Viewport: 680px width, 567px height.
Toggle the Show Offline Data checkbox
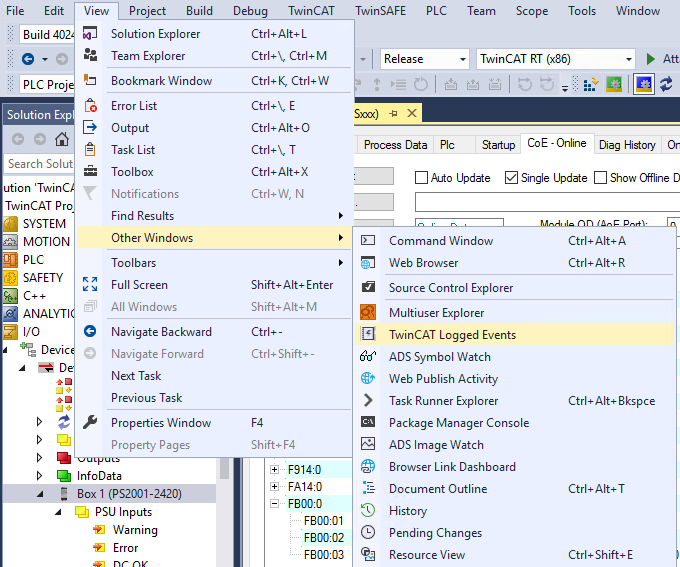click(x=600, y=178)
